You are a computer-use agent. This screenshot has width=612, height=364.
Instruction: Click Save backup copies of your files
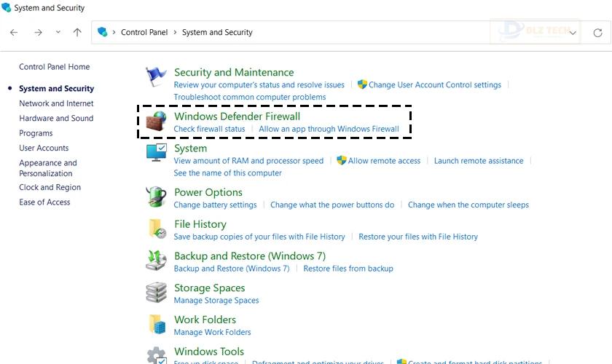click(x=259, y=237)
